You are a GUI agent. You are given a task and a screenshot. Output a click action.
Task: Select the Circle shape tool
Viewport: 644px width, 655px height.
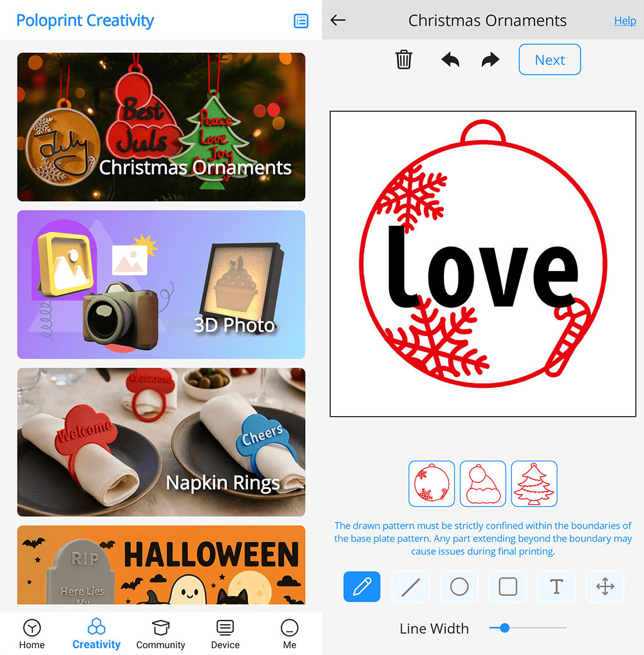tap(458, 586)
